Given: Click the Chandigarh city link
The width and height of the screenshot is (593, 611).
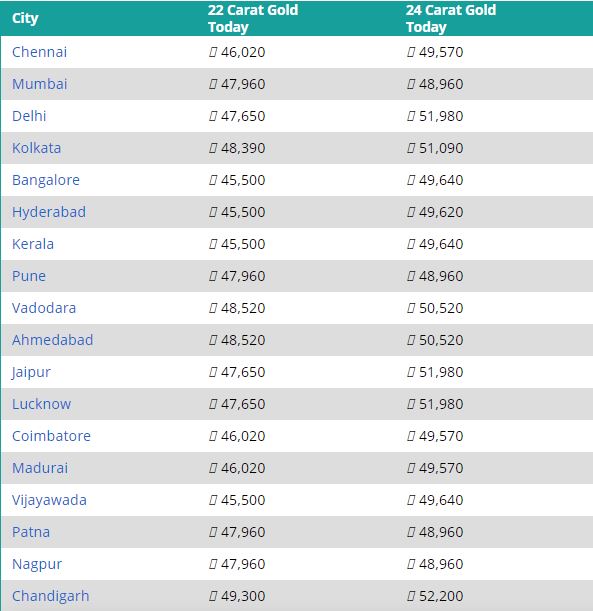Looking at the screenshot, I should click(x=51, y=597).
